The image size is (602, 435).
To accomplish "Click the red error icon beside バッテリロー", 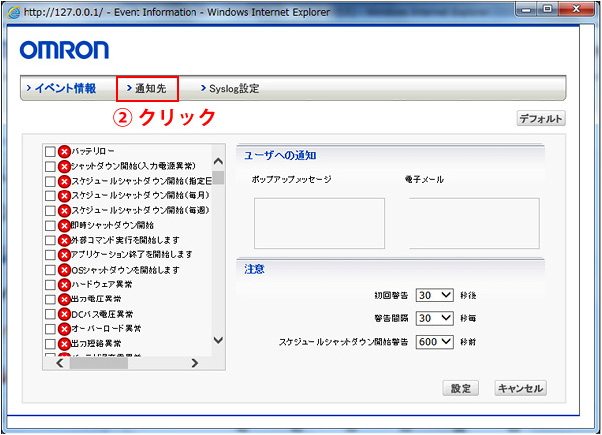I will [x=64, y=151].
